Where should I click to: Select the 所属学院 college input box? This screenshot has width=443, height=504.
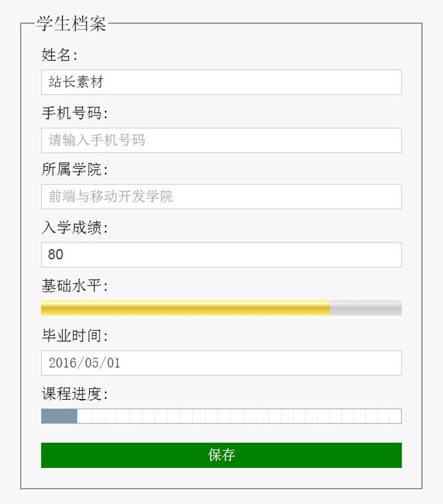coord(221,197)
